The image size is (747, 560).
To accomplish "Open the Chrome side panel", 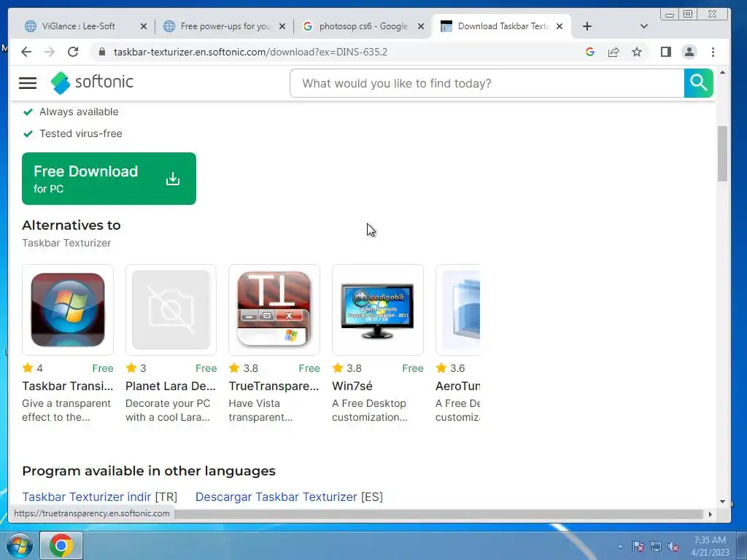I will coord(666,52).
